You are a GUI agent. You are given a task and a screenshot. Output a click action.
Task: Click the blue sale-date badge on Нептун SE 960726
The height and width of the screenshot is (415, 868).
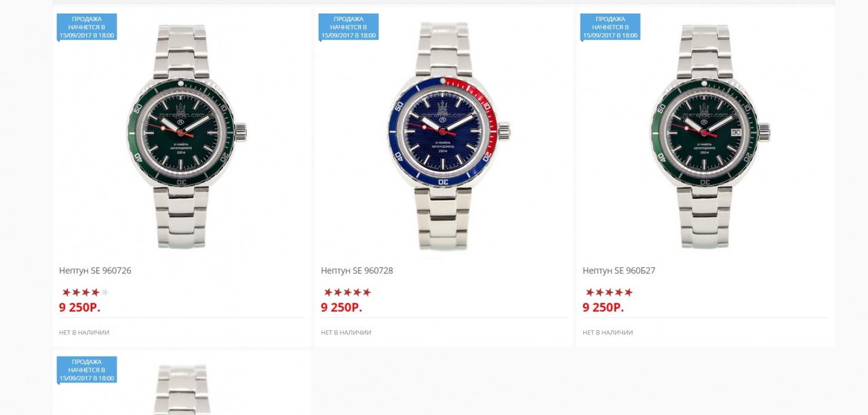click(87, 27)
